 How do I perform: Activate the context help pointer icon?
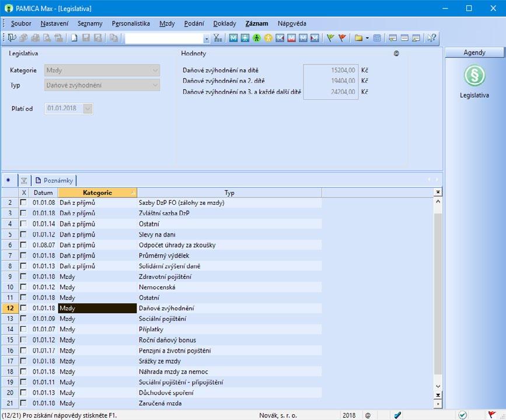[x=432, y=38]
